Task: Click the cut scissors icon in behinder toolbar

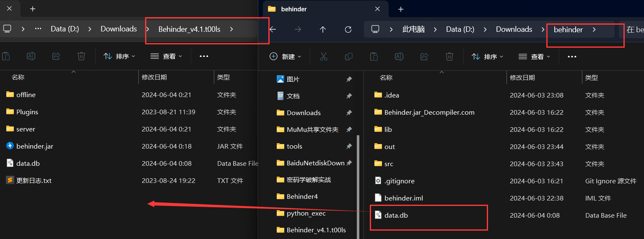Action: [x=323, y=57]
